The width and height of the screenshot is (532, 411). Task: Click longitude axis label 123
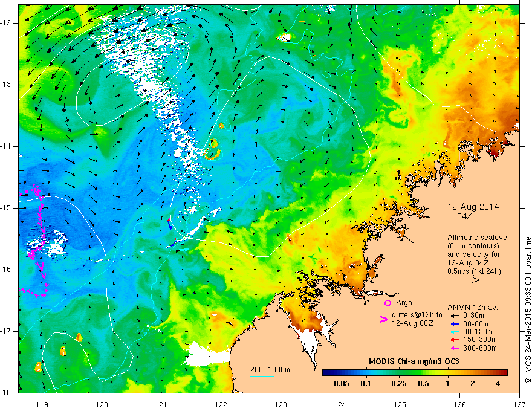coord(281,404)
